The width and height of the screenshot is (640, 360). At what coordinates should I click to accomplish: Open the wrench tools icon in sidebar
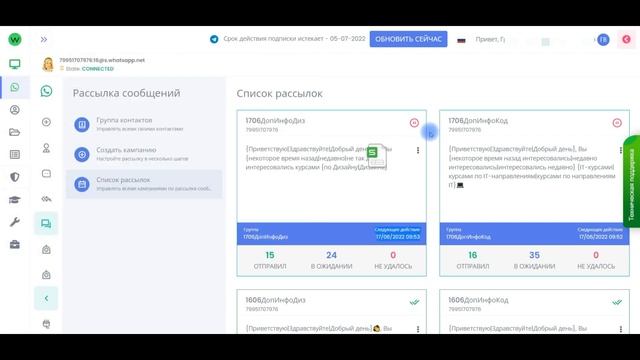click(x=15, y=222)
